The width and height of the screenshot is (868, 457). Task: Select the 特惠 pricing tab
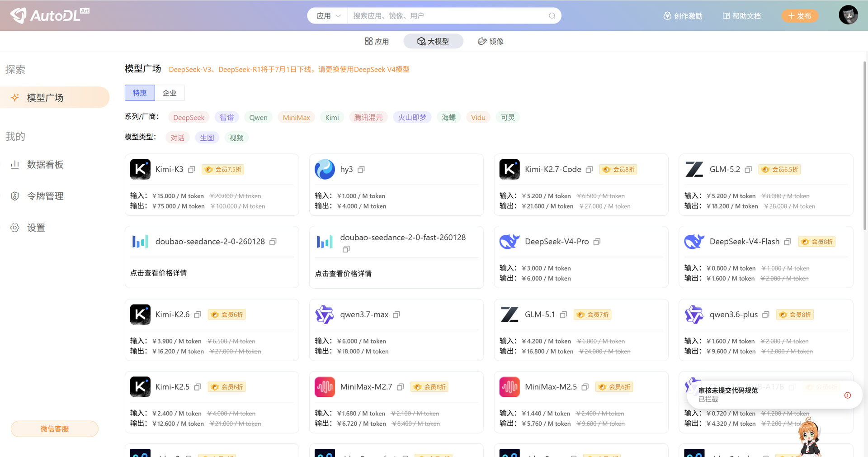tap(140, 93)
